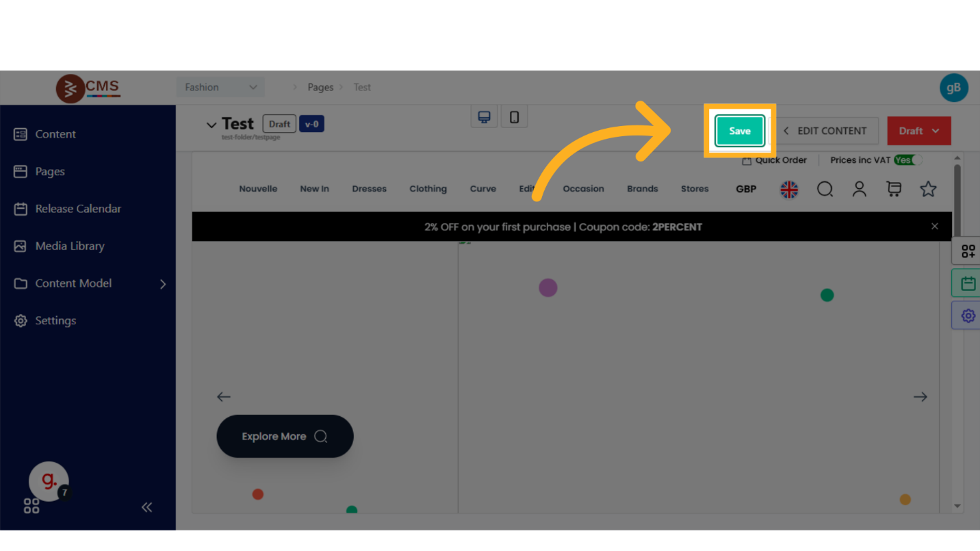Click the EDIT CONTENT button
This screenshot has width=980, height=551.
(825, 131)
